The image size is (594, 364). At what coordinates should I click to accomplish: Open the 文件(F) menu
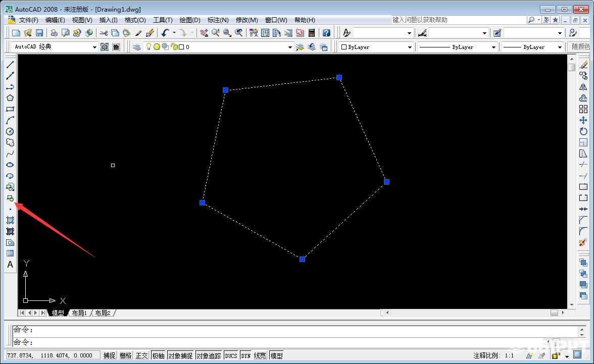(28, 20)
